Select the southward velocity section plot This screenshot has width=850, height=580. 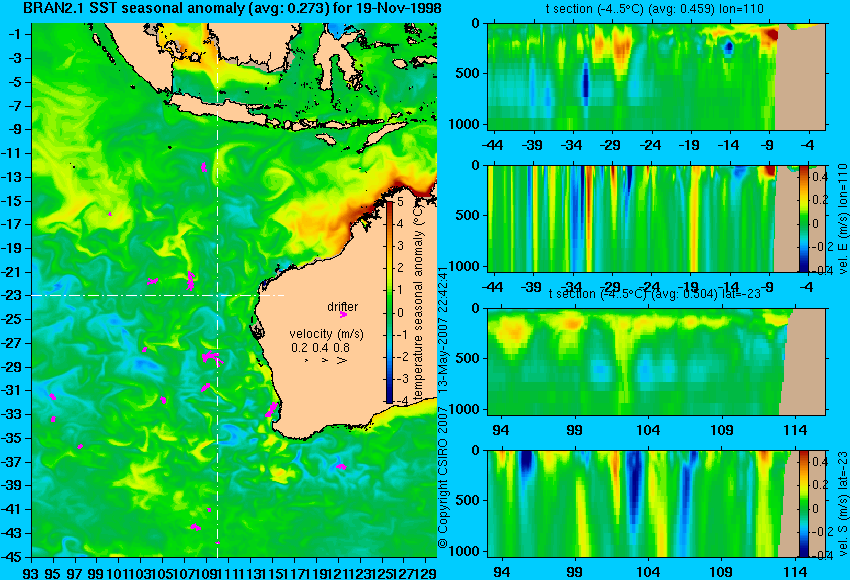657,504
